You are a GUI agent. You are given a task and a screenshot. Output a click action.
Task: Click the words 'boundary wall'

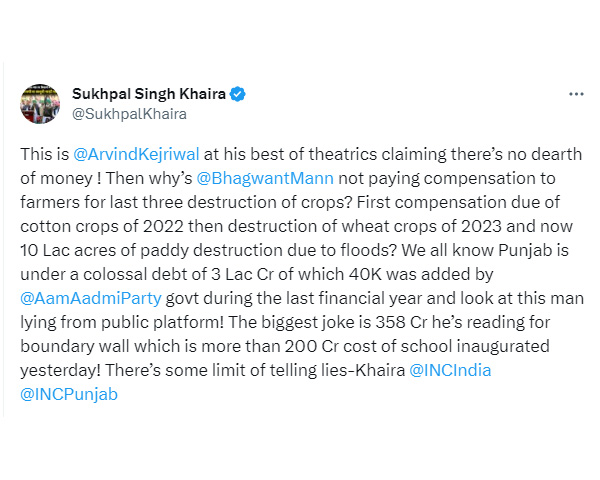click(75, 346)
